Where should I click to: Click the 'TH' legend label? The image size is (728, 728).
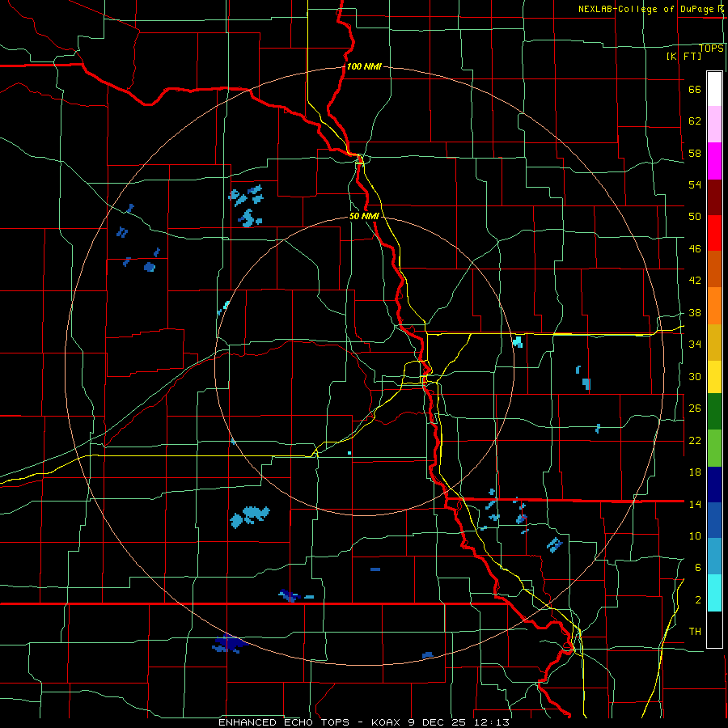pos(695,632)
